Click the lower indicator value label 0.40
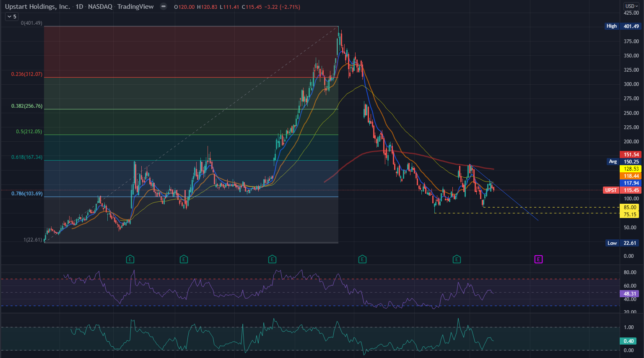This screenshot has height=358, width=644. (629, 341)
